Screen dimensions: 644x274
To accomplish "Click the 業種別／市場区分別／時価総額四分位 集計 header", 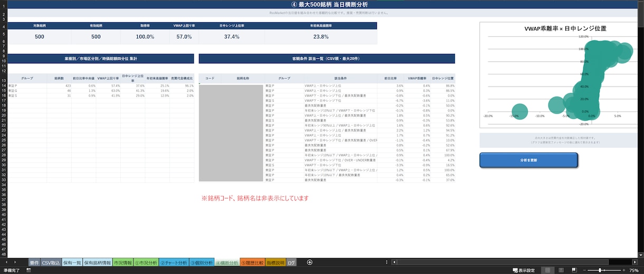I will coord(101,59).
